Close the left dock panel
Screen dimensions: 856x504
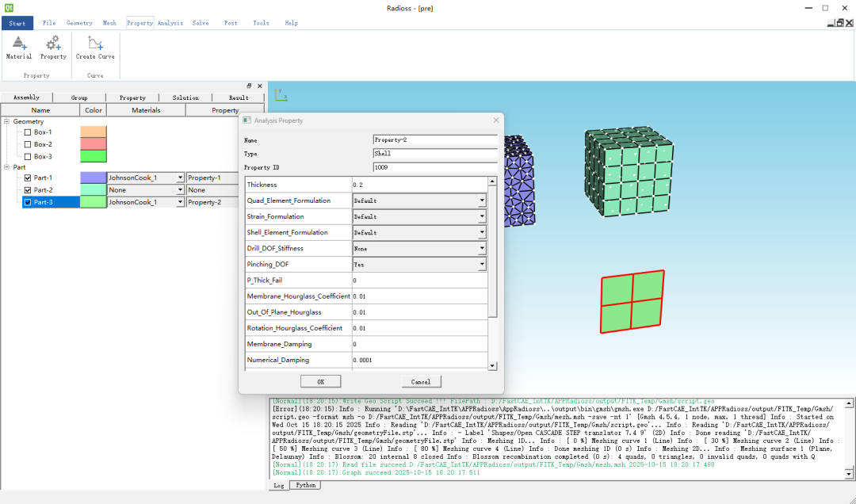pos(259,86)
